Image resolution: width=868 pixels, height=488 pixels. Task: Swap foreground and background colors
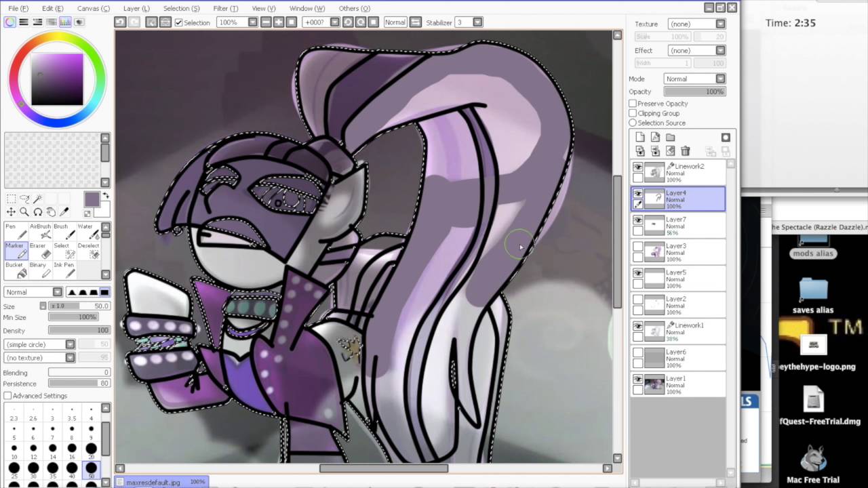pyautogui.click(x=105, y=196)
